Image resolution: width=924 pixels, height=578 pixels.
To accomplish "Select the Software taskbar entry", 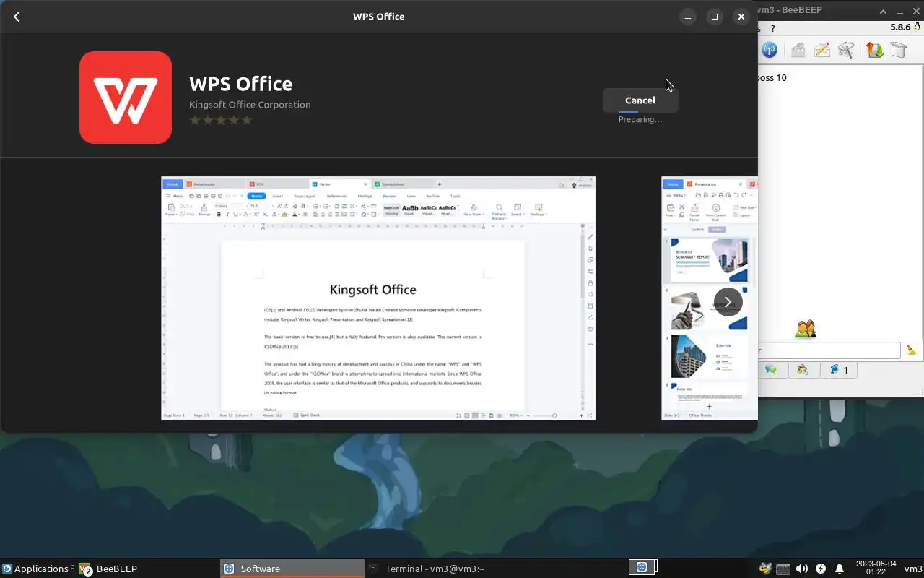I will pos(292,569).
